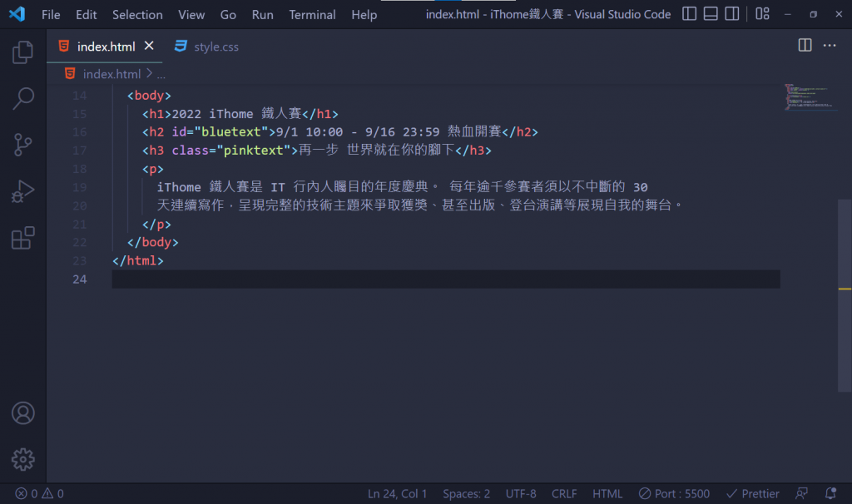Open the Source Control view
Screen dimensions: 852x504
tap(22, 145)
